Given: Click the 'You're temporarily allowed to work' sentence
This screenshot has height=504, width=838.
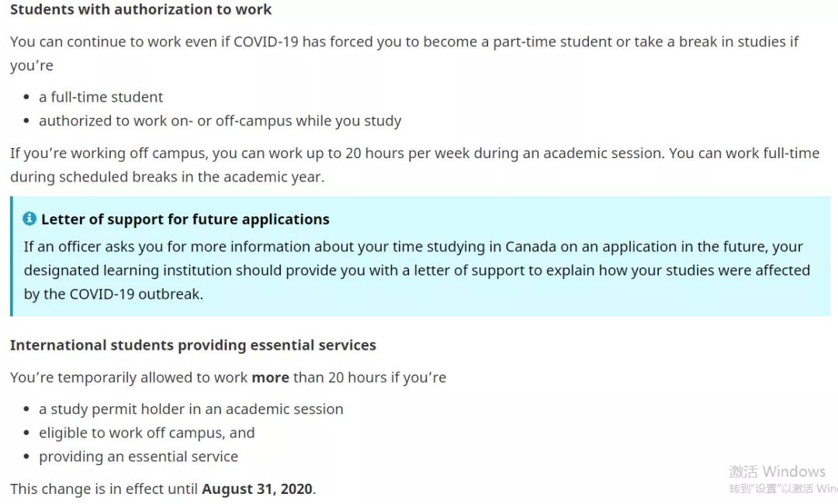Looking at the screenshot, I should 228,378.
